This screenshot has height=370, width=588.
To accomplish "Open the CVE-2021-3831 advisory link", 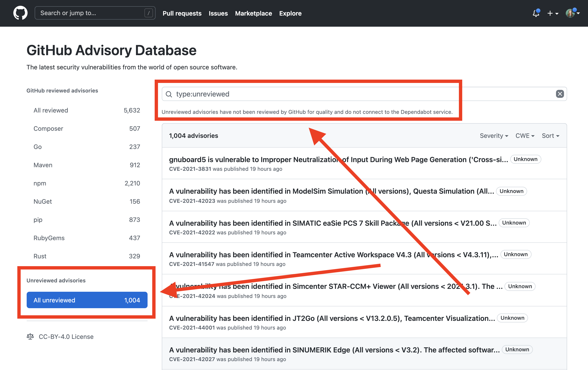I will click(x=190, y=169).
